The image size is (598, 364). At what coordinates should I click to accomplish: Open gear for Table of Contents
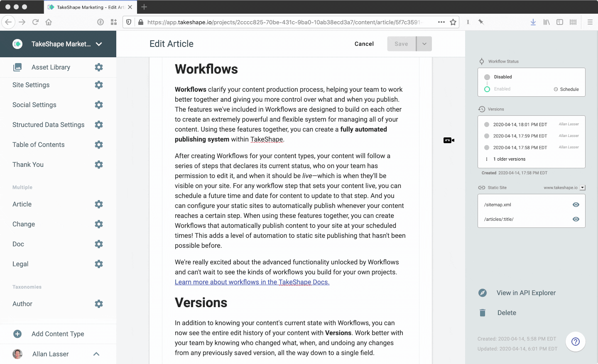(99, 144)
